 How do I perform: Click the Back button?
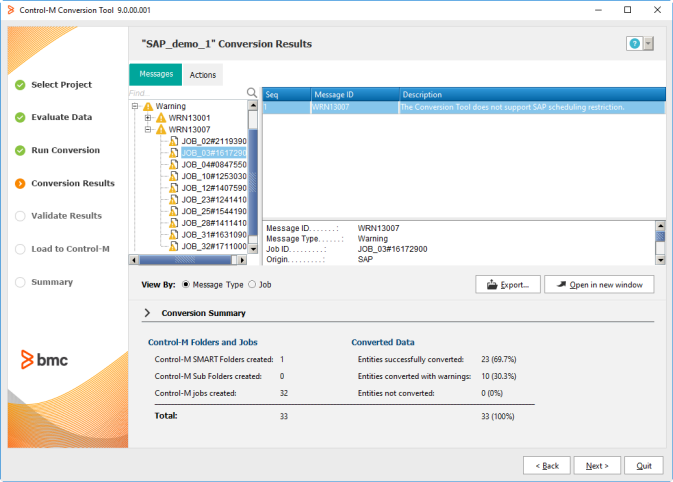pos(547,466)
